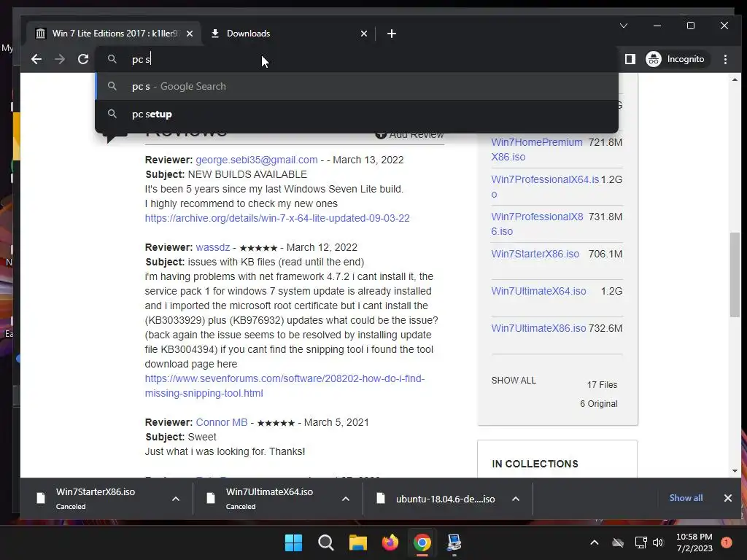This screenshot has height=560, width=747.
Task: Open a new tab with the plus button
Action: 392,34
